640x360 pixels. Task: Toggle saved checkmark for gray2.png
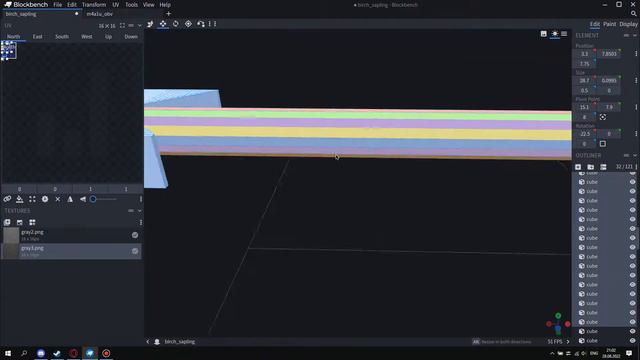click(x=135, y=235)
